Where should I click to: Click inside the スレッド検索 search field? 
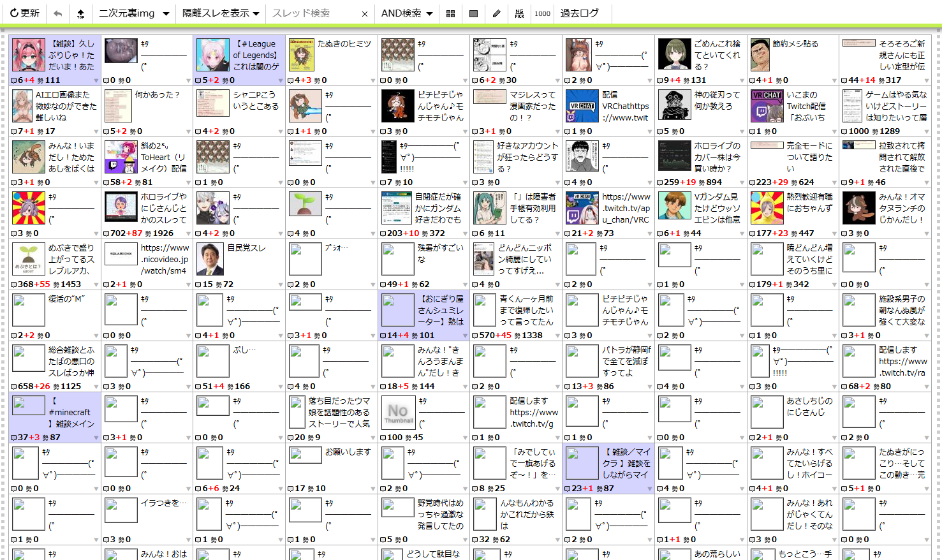pyautogui.click(x=313, y=13)
